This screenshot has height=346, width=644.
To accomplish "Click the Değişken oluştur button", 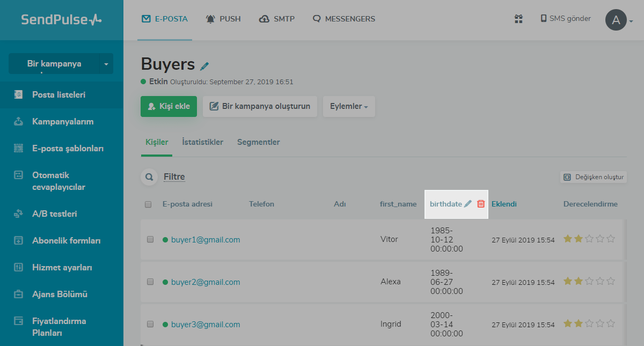I will click(x=594, y=177).
